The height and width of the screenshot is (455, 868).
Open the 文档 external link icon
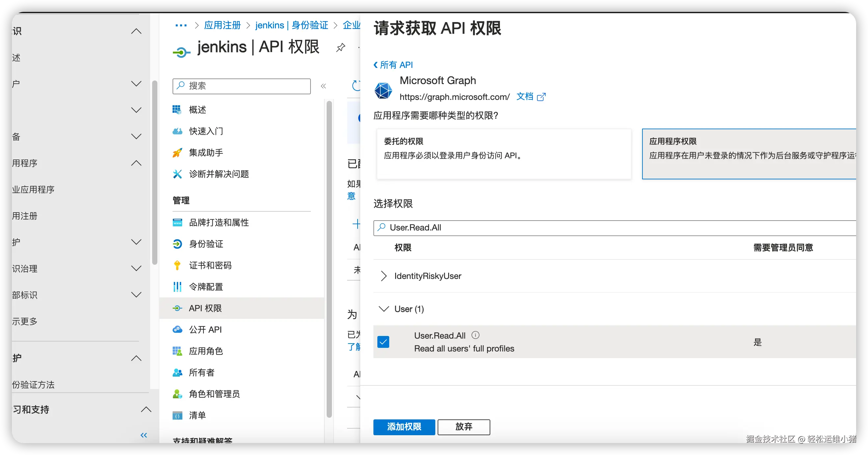[x=541, y=97]
